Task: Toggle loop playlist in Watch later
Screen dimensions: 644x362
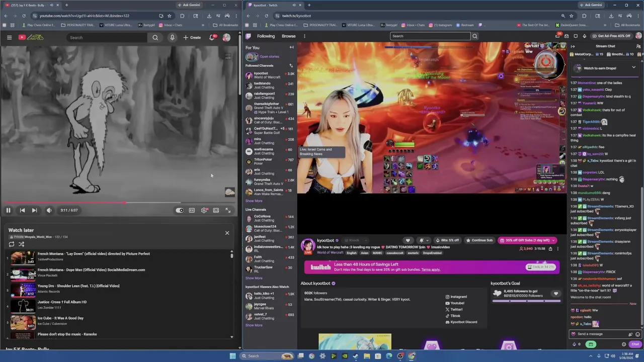Action: (12, 244)
